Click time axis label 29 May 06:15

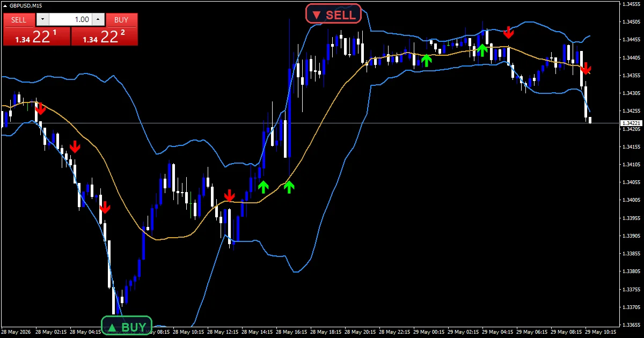pyautogui.click(x=531, y=332)
